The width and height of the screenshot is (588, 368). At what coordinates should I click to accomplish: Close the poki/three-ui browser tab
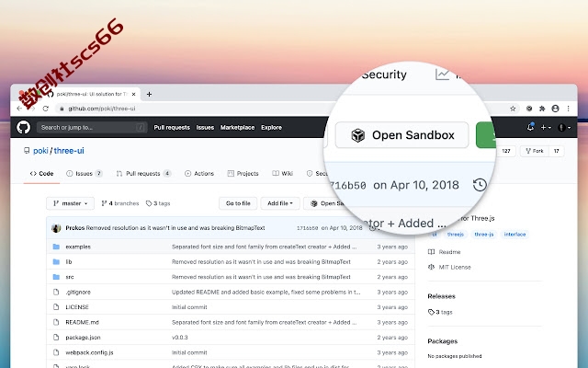pos(133,94)
